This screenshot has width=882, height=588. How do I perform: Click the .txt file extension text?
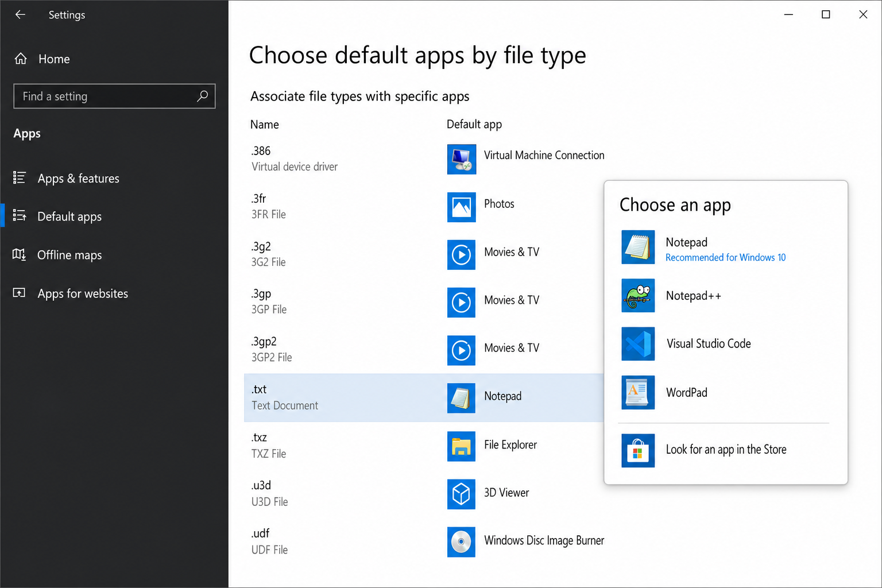point(258,389)
